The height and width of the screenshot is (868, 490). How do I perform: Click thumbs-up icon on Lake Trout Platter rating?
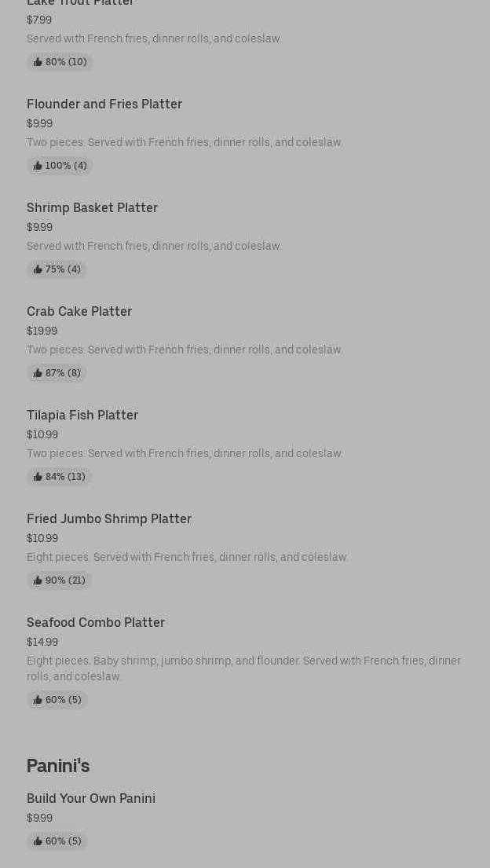[38, 62]
